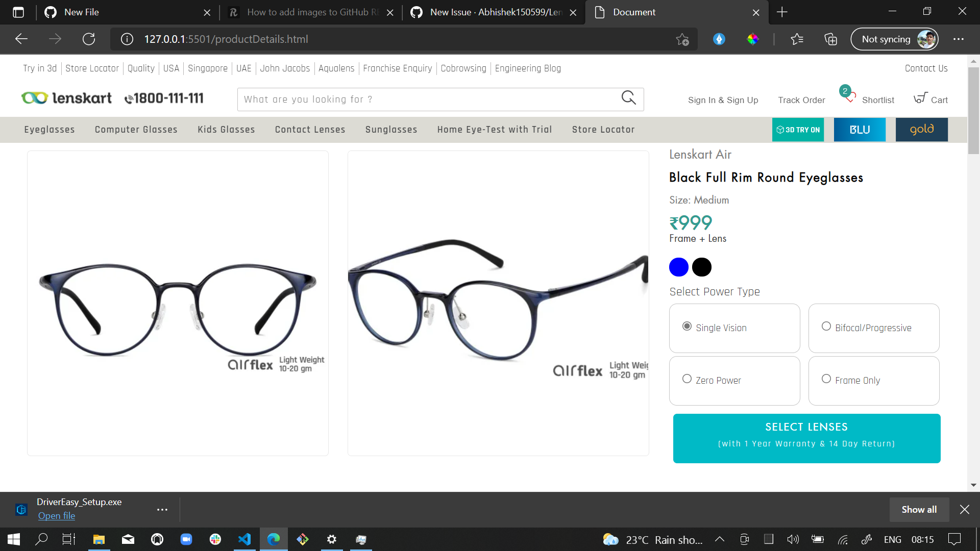Go back using browser back arrow
This screenshot has width=980, height=551.
pos(21,39)
